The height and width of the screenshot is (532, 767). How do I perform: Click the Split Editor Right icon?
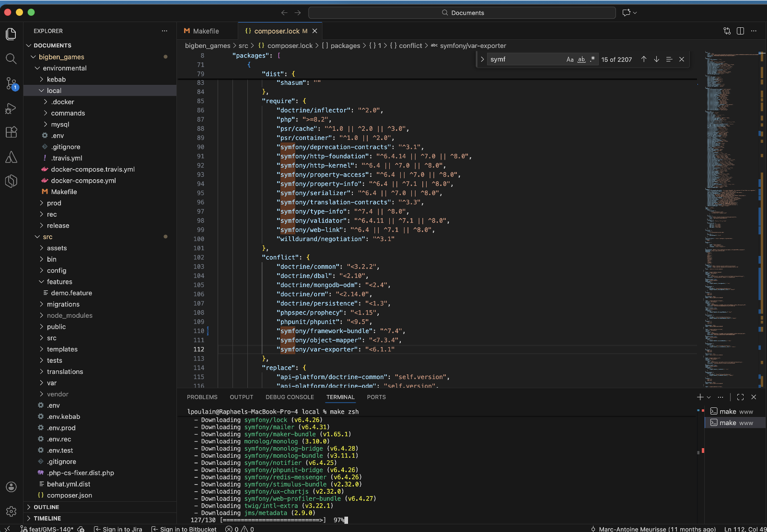[740, 31]
